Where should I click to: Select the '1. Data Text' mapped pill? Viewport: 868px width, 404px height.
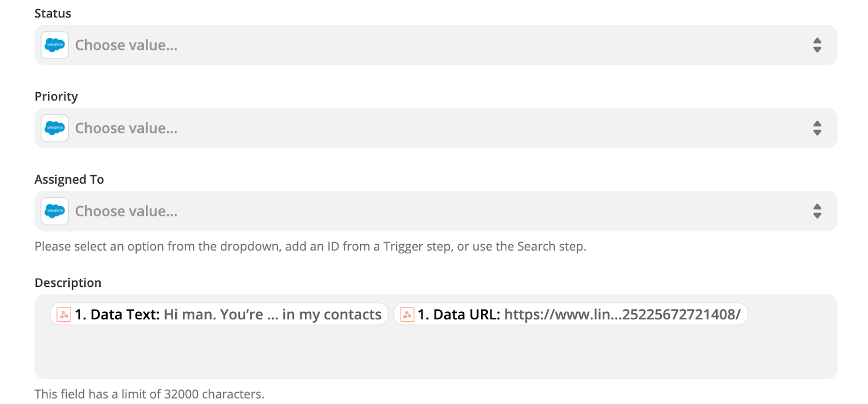[x=228, y=315]
